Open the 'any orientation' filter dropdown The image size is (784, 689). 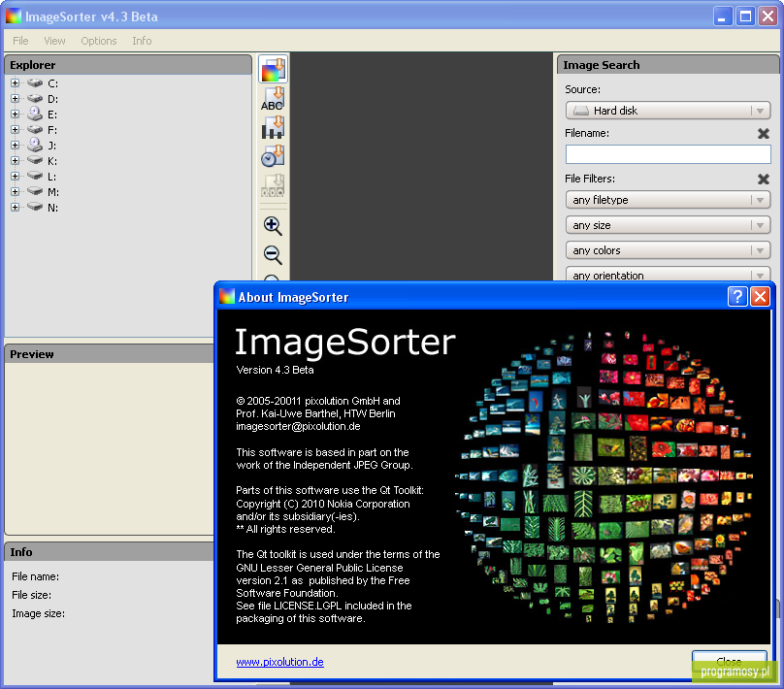(x=668, y=274)
